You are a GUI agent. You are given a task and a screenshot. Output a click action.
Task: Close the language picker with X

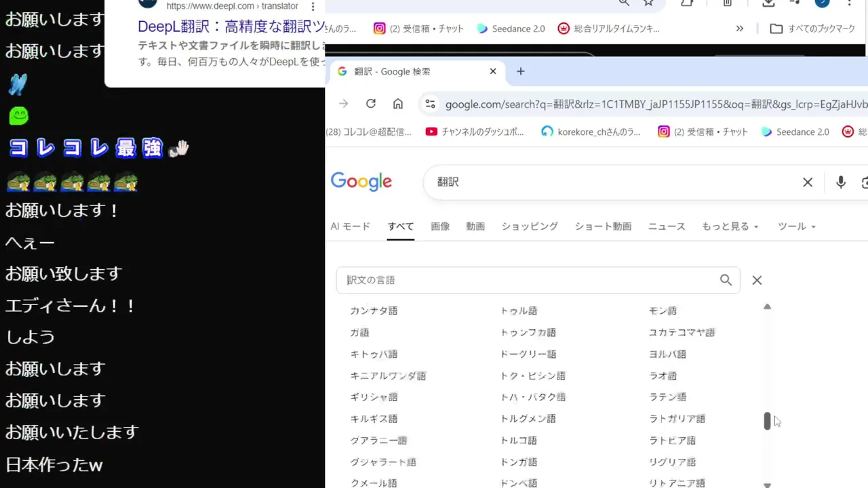pos(757,280)
